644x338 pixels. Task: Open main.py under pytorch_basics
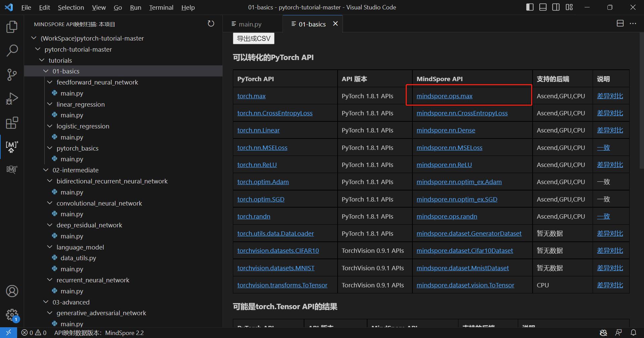click(x=72, y=159)
